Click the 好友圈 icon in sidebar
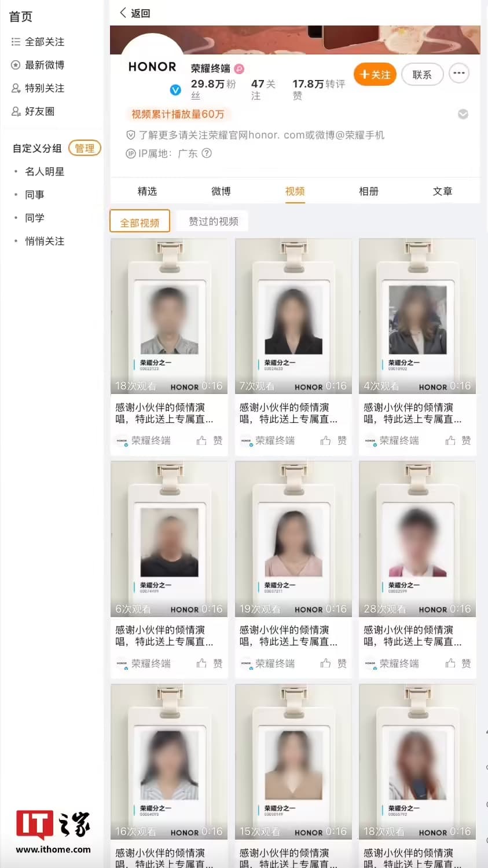 coord(16,111)
